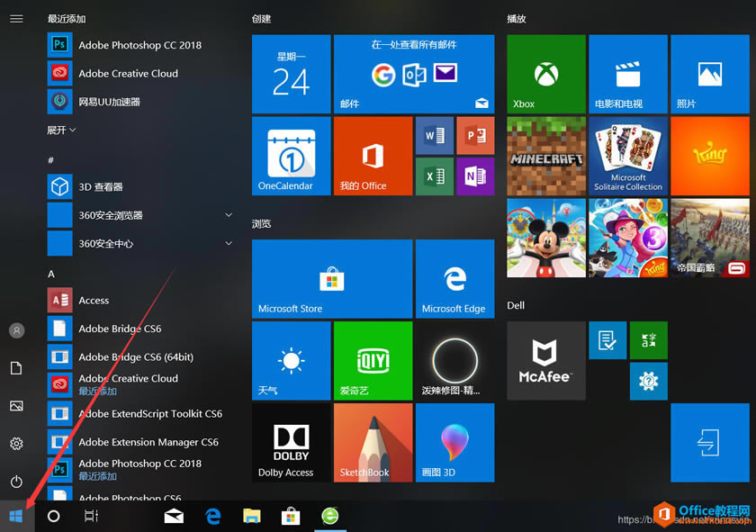The height and width of the screenshot is (532, 756).
Task: Click the Power button icon
Action: coord(16,482)
